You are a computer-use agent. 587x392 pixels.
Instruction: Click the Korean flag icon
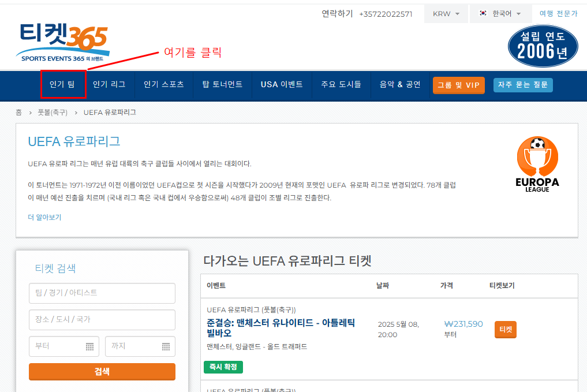(x=483, y=13)
